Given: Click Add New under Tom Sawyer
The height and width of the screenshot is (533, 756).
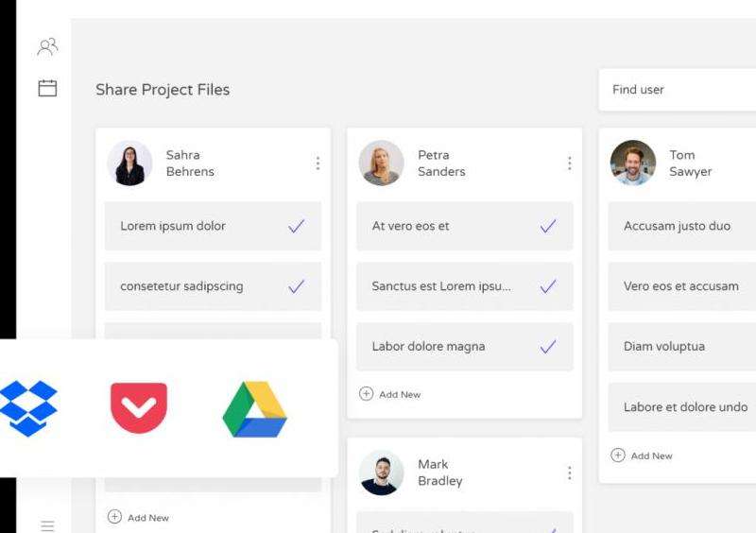Looking at the screenshot, I should pyautogui.click(x=642, y=456).
